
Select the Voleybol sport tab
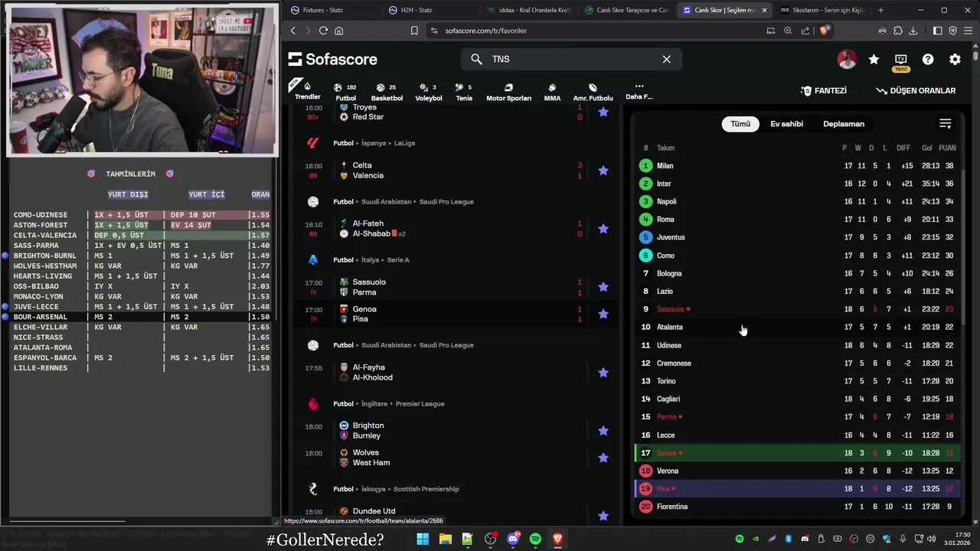pyautogui.click(x=429, y=92)
